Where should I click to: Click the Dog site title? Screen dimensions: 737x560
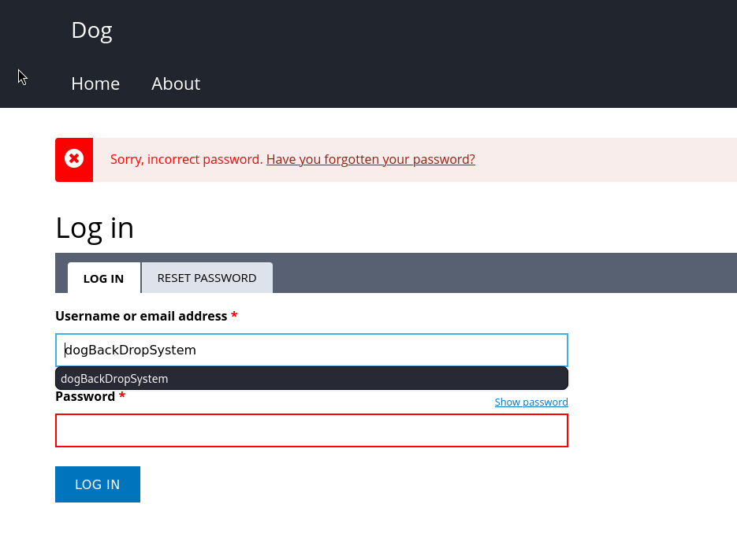tap(91, 30)
